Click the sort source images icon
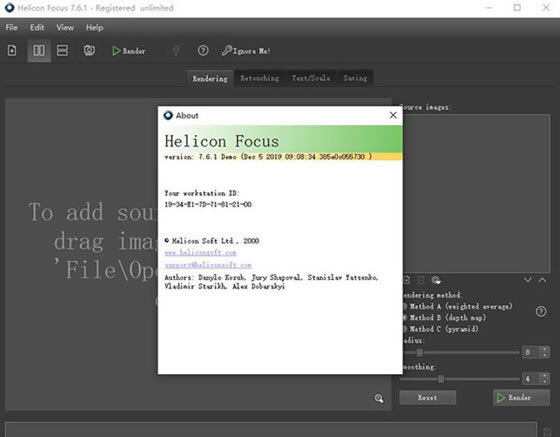The image size is (560, 437). pos(436,280)
